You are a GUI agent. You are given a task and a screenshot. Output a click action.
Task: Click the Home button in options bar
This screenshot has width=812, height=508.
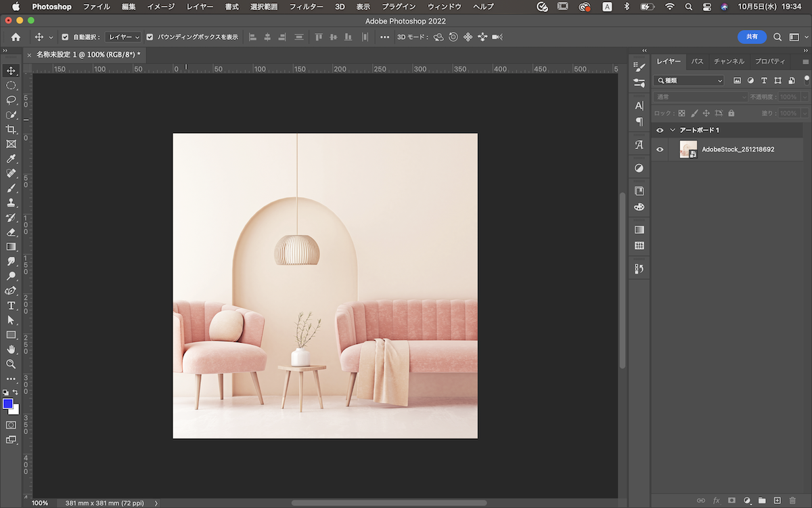(16, 37)
